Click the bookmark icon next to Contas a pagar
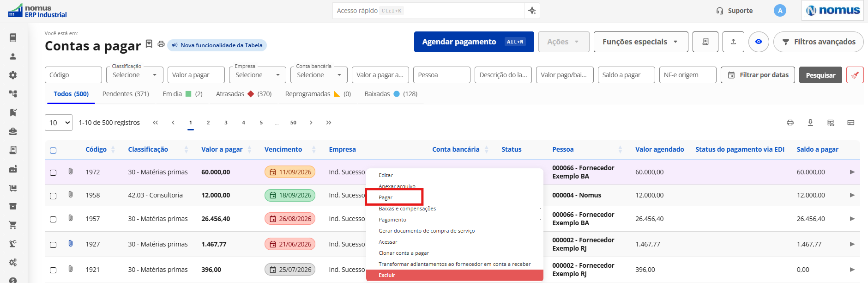Image resolution: width=868 pixels, height=283 pixels. [149, 44]
